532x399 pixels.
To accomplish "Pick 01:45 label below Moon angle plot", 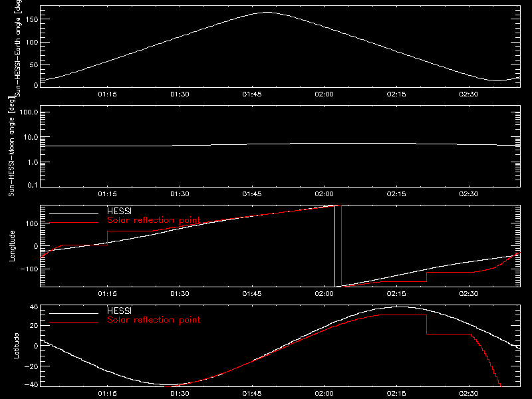I will [252, 194].
